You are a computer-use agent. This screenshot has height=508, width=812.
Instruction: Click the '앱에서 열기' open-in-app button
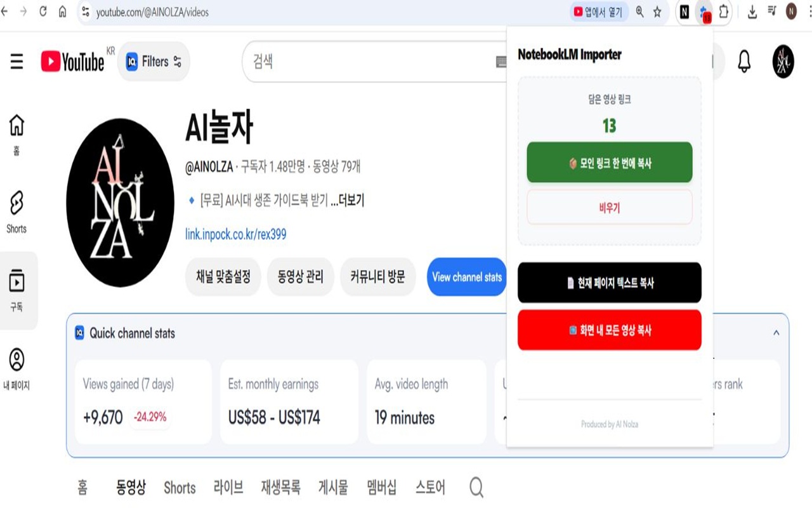tap(598, 11)
